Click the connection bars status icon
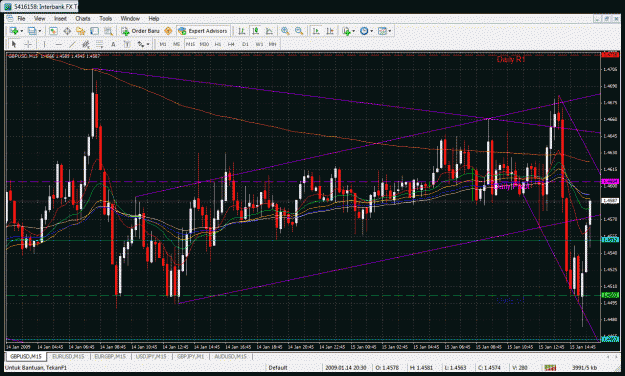Screen dimensions: 625x376 click(550, 367)
